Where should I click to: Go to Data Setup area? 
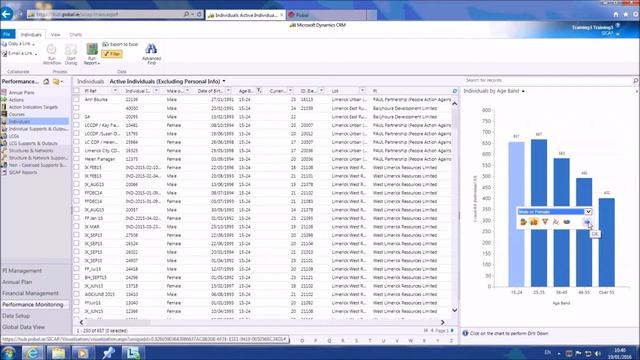(x=16, y=316)
